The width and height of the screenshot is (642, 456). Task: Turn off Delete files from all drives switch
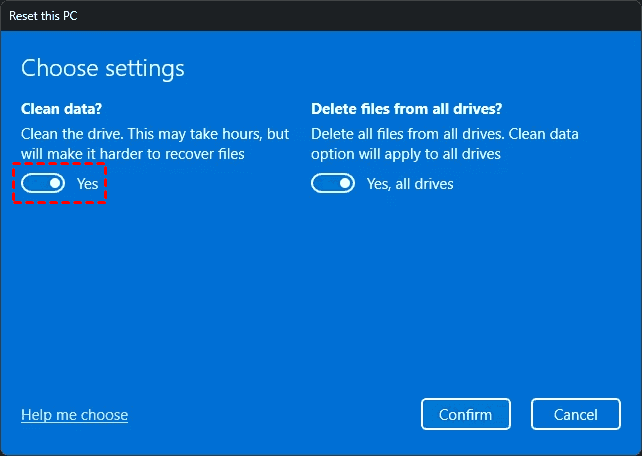coord(333,184)
